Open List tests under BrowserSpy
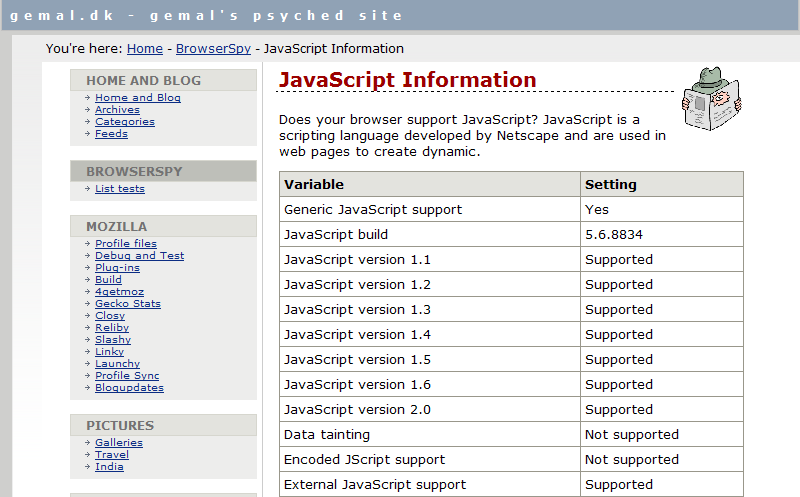The image size is (800, 497). point(120,189)
